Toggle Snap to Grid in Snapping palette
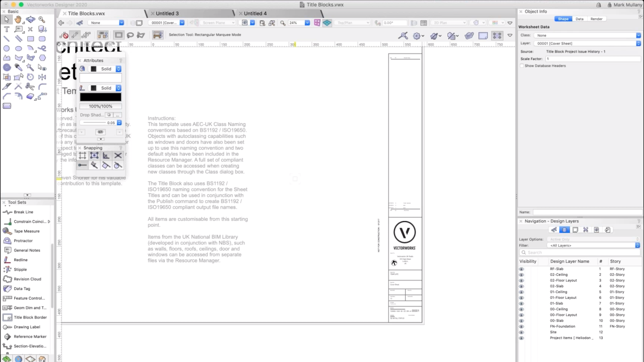 83,156
